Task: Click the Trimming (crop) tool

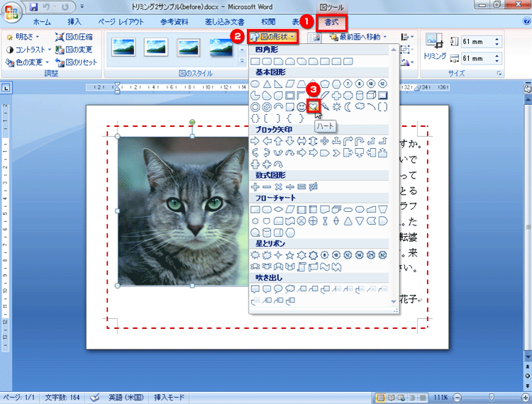Action: [x=434, y=47]
